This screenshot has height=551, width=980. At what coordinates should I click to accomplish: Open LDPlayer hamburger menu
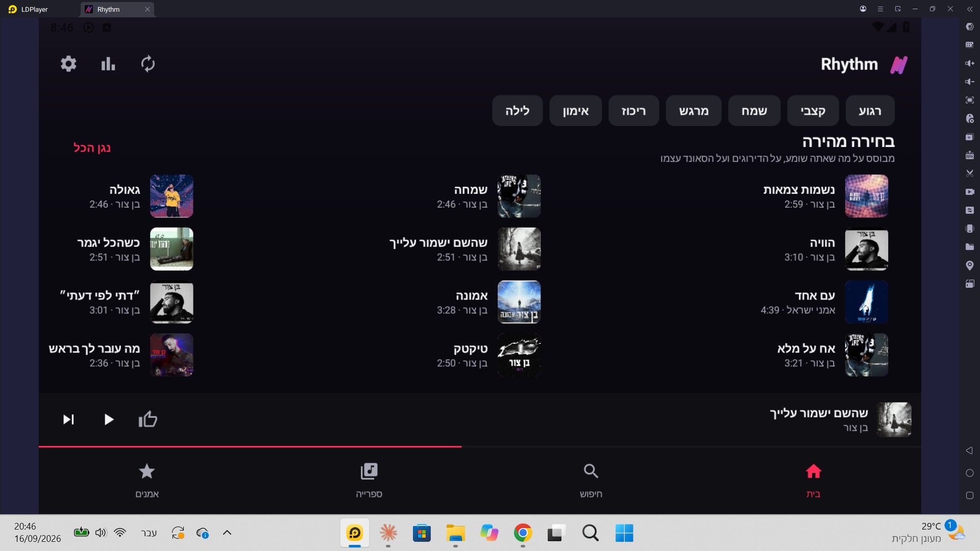point(880,9)
